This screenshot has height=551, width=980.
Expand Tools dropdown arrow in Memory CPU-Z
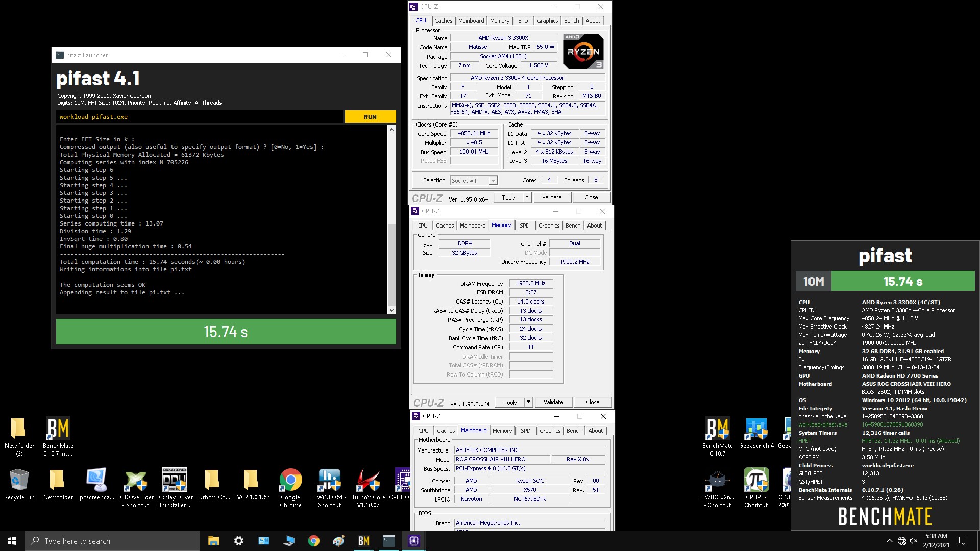(x=528, y=402)
